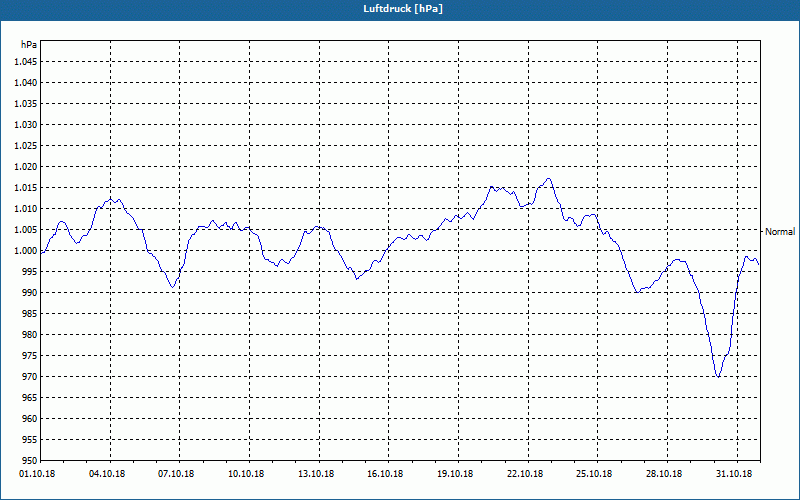Click the 950 y-axis label
Image resolution: width=800 pixels, height=500 pixels.
(31, 461)
